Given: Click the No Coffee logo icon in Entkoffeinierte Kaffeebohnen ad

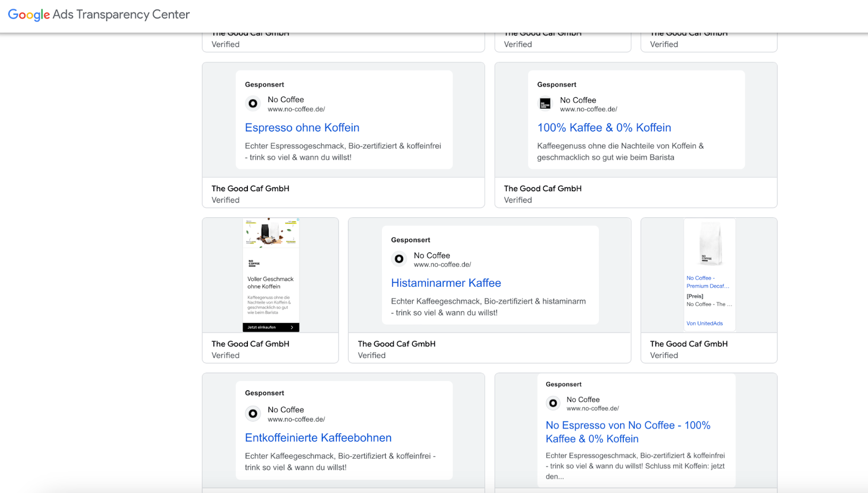Looking at the screenshot, I should 253,414.
